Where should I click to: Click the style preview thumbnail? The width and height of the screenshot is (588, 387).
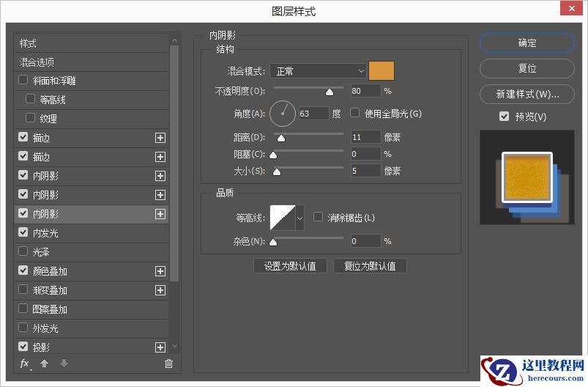(527, 177)
